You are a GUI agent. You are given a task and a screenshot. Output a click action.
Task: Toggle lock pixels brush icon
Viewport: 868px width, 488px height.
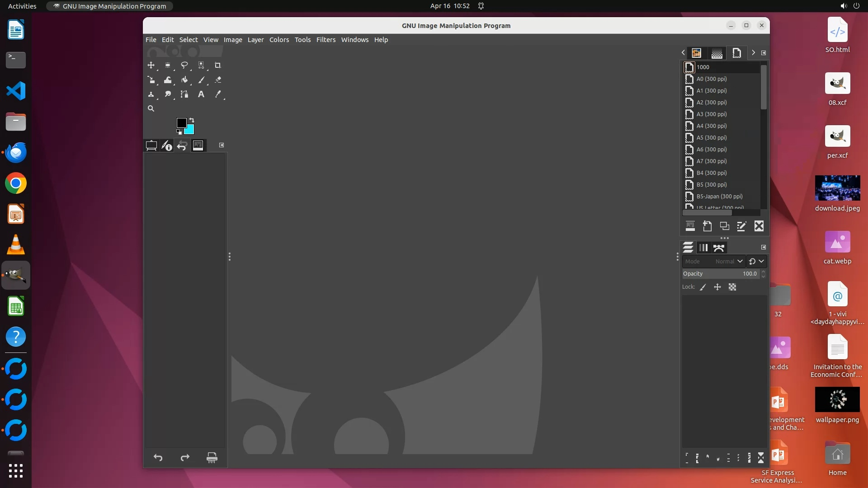click(703, 287)
